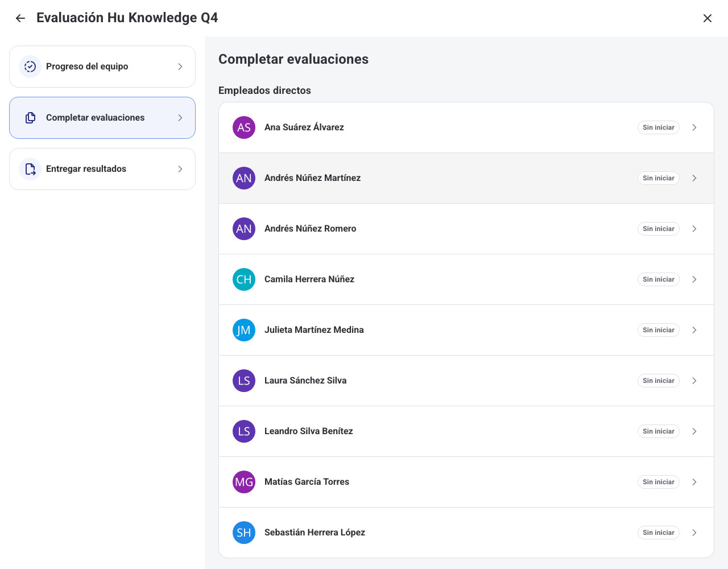Image resolution: width=728 pixels, height=569 pixels.
Task: Expand the chevron on Julieta Martínez Medina's row
Action: (694, 330)
